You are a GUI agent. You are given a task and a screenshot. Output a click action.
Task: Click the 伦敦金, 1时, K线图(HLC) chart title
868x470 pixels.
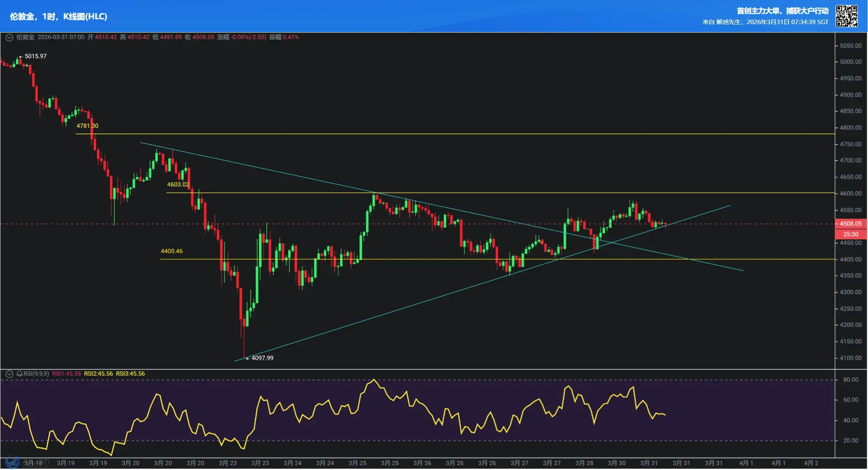pos(58,16)
